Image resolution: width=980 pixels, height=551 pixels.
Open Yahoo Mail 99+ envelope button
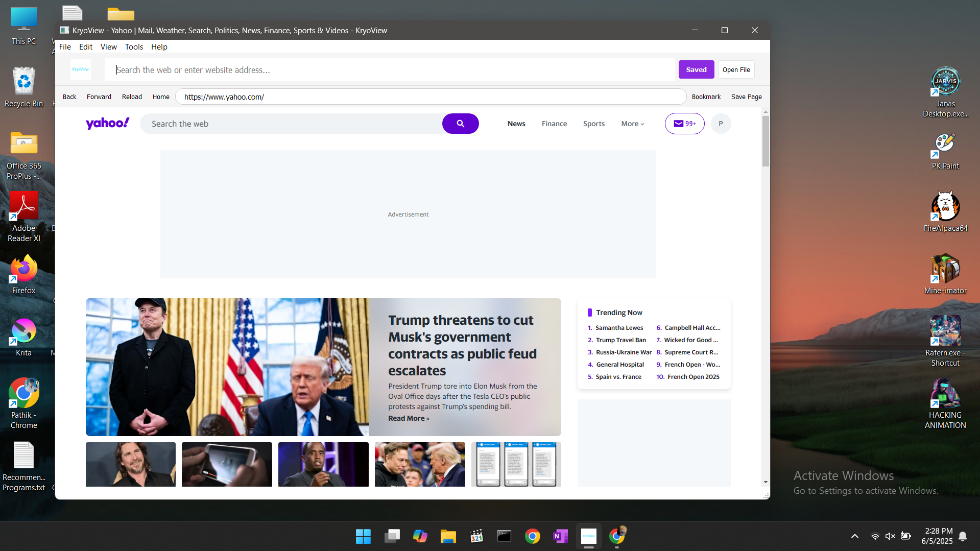click(x=684, y=124)
